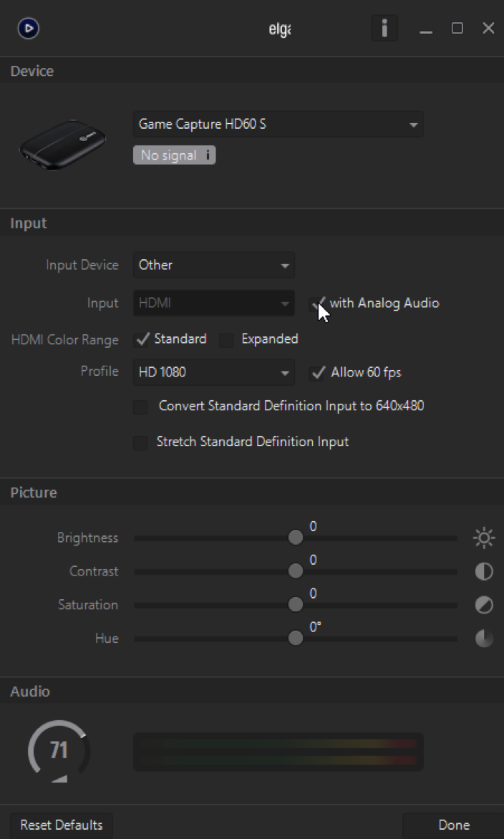504x839 pixels.
Task: Click the hue pie icon
Action: [484, 639]
